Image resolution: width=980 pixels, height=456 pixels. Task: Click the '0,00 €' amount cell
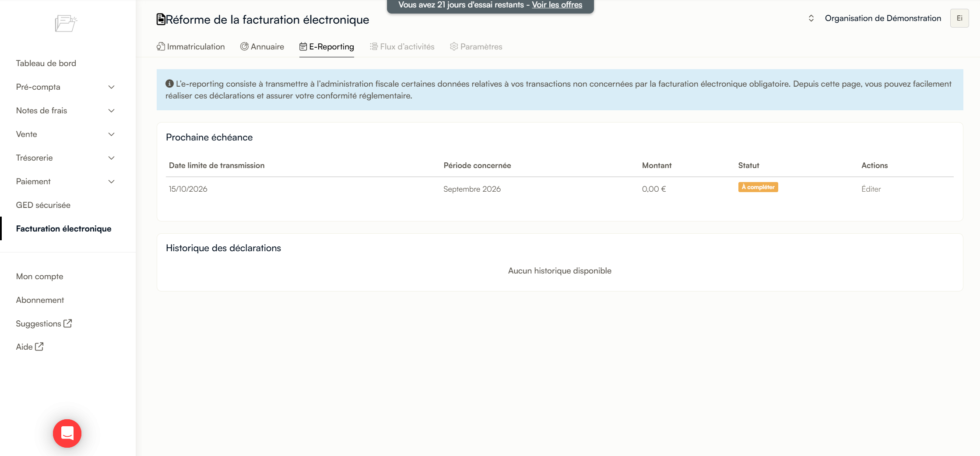point(654,189)
